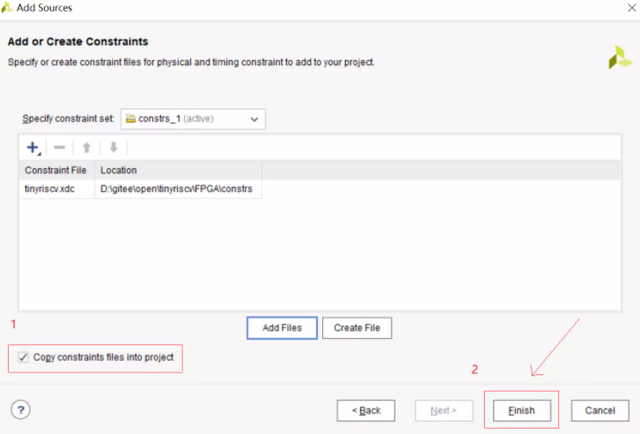The height and width of the screenshot is (434, 640).
Task: Click the Add Files button
Action: [282, 328]
